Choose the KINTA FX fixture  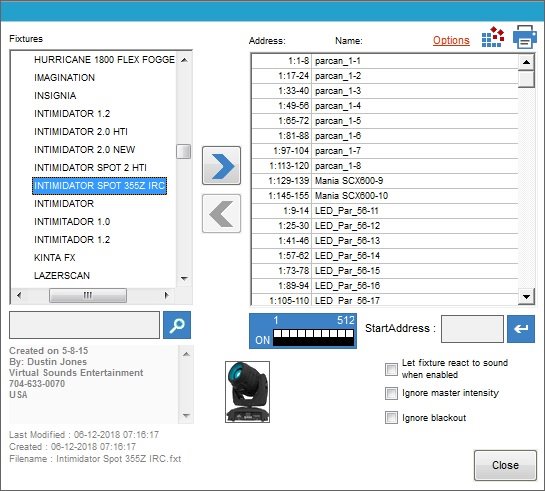coord(55,258)
